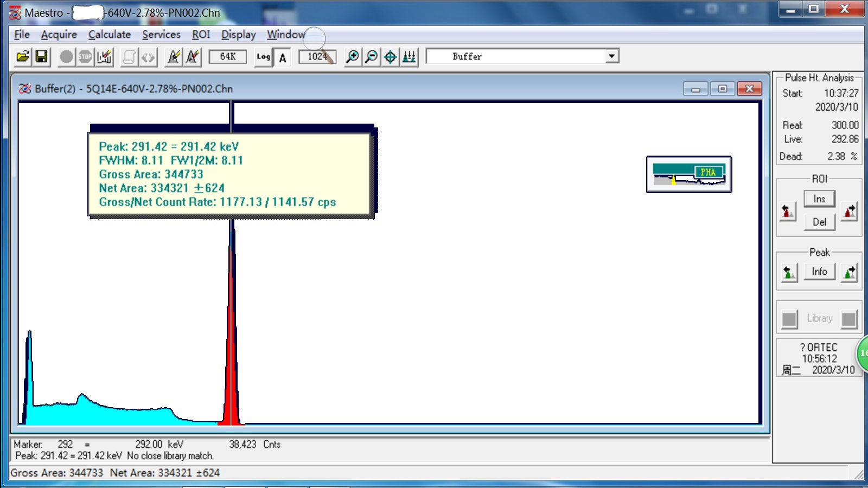Click the Real time value 300.00
The height and width of the screenshot is (488, 868).
pyautogui.click(x=845, y=125)
